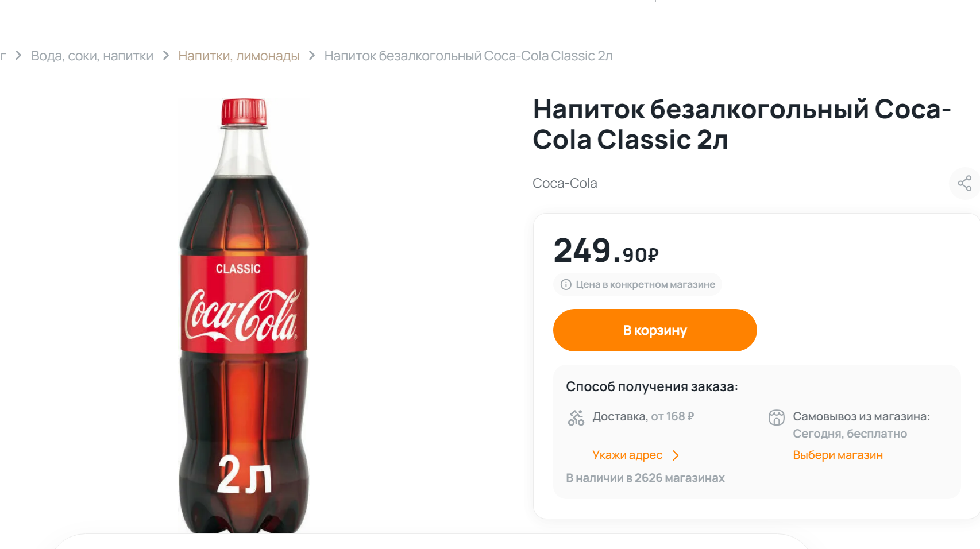Click chevron before Вода, соки, напитки breadcrumb
Image resolution: width=980 pixels, height=549 pixels.
(x=18, y=56)
